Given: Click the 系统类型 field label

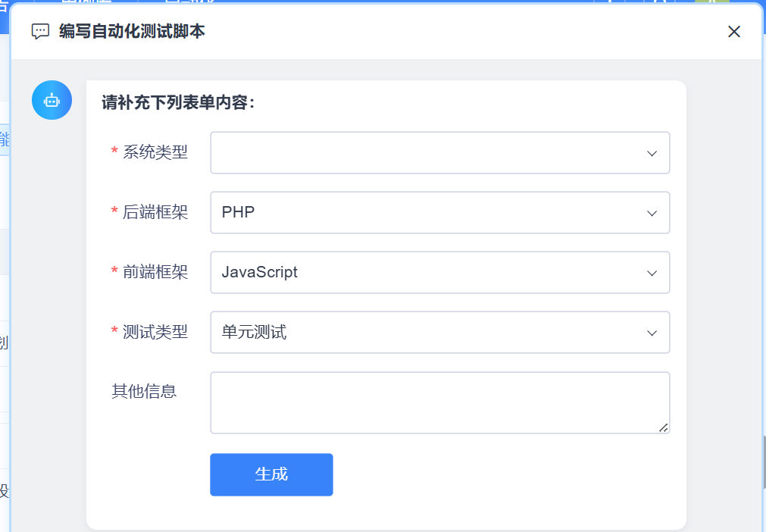Looking at the screenshot, I should click(155, 152).
